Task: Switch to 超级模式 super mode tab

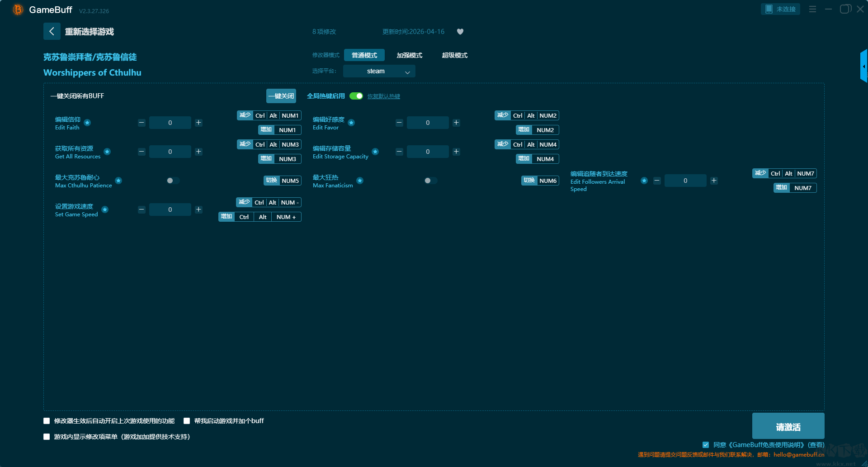Action: click(x=455, y=55)
